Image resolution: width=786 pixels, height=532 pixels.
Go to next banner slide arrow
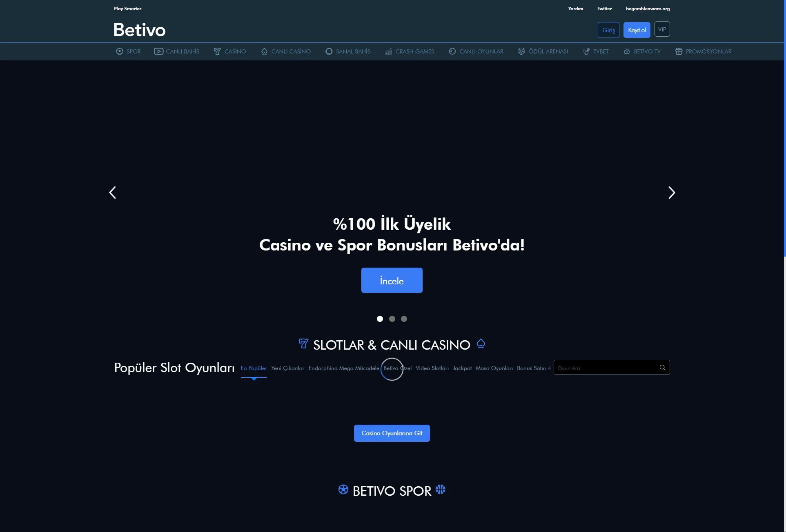672,193
